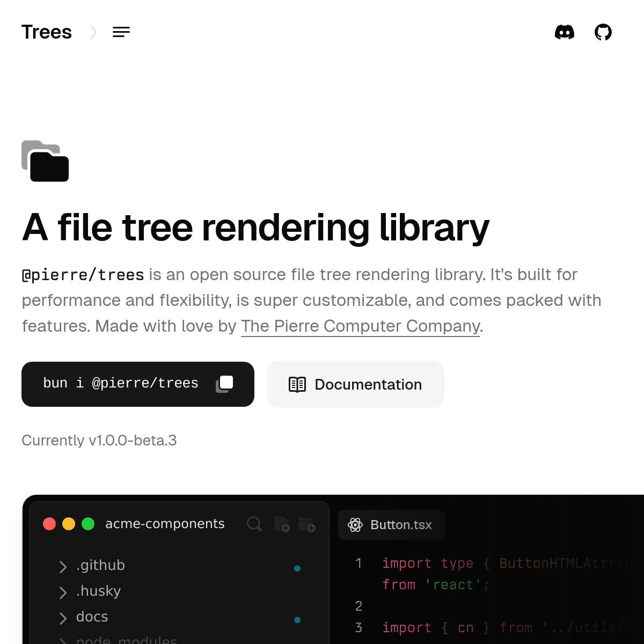The image size is (644, 644).
Task: Select the .husky folder row
Action: click(179, 591)
